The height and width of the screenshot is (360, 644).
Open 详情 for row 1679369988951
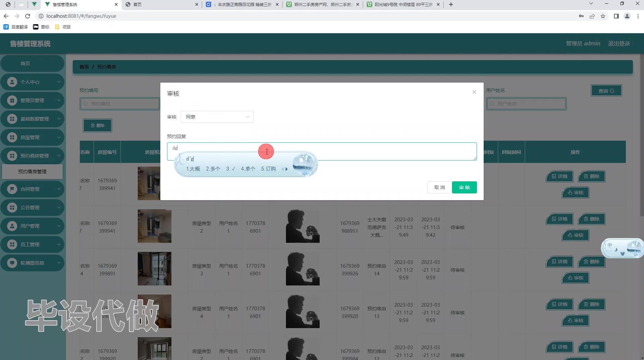click(x=560, y=219)
